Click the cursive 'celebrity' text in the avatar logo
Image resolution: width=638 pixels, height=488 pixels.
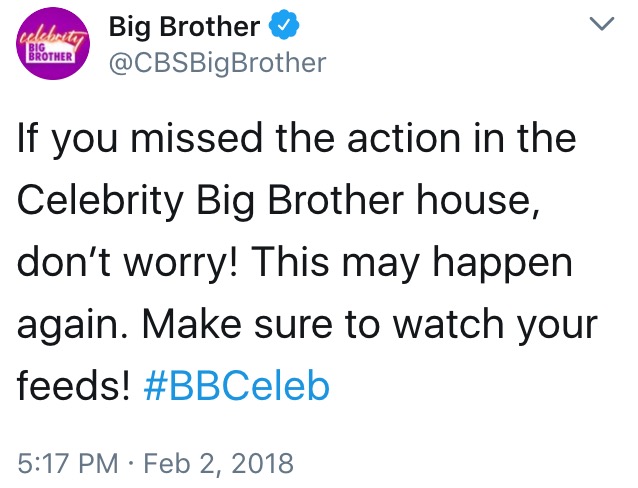click(52, 39)
